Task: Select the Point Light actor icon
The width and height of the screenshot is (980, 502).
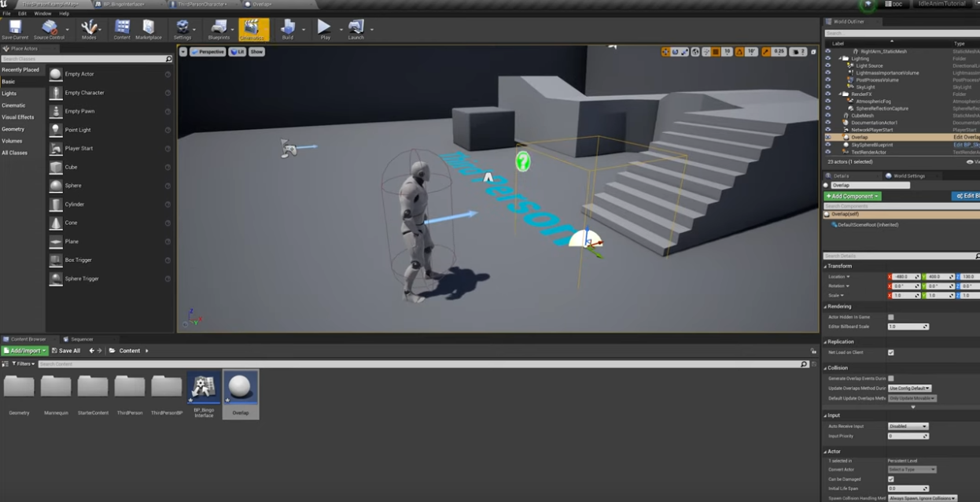Action: point(56,130)
